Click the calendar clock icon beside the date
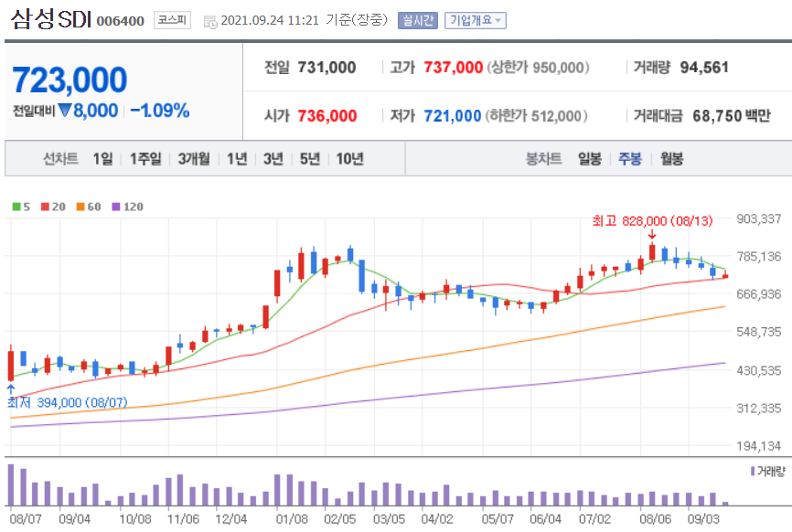The image size is (792, 532). [x=210, y=22]
